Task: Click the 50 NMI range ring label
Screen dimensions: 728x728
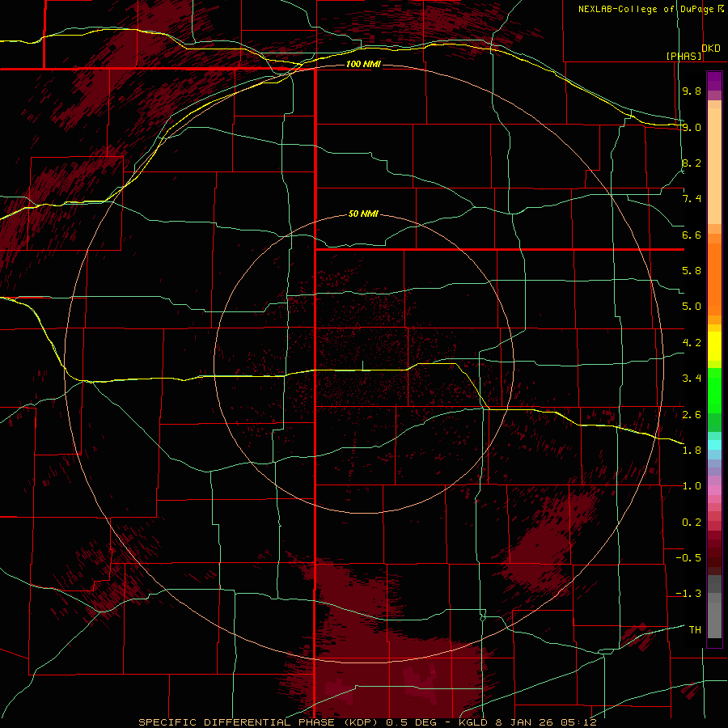Action: pyautogui.click(x=363, y=214)
